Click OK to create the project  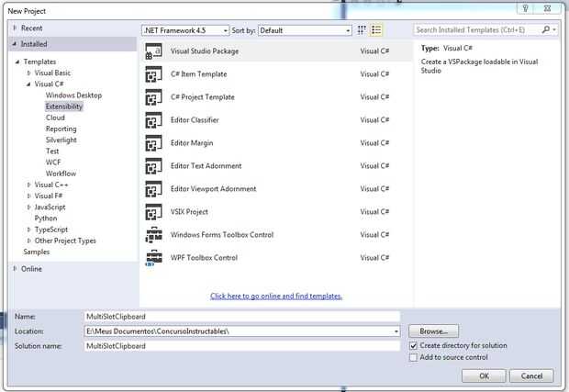pyautogui.click(x=484, y=376)
